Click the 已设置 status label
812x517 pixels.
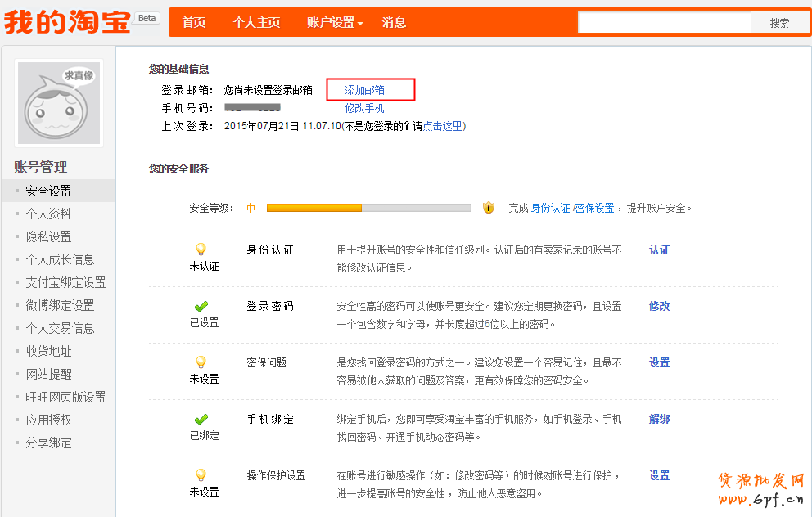tap(204, 323)
